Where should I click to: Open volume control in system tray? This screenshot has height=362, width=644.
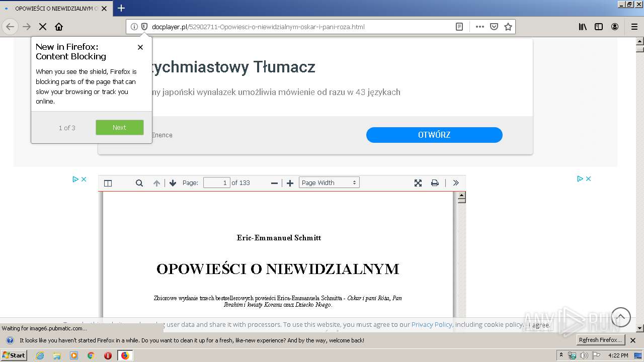[x=584, y=355]
